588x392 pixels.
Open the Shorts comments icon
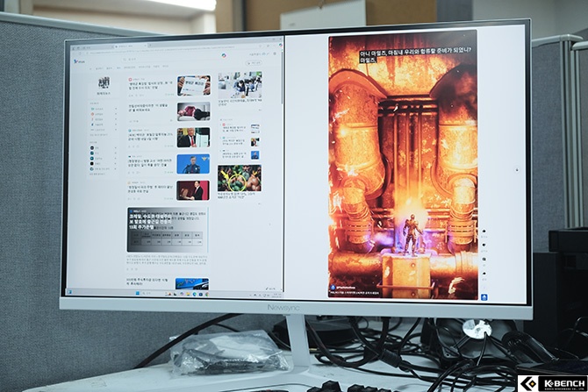(484, 260)
